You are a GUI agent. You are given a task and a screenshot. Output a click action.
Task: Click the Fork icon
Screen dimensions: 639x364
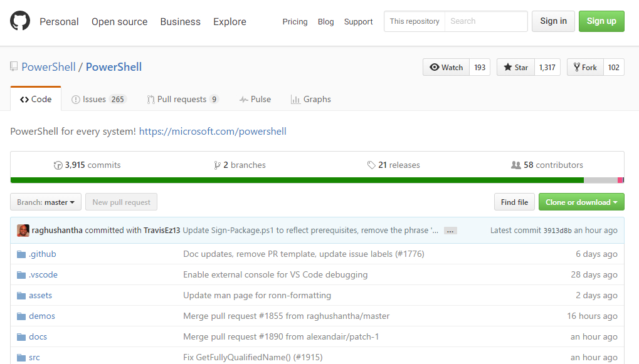[x=576, y=67]
